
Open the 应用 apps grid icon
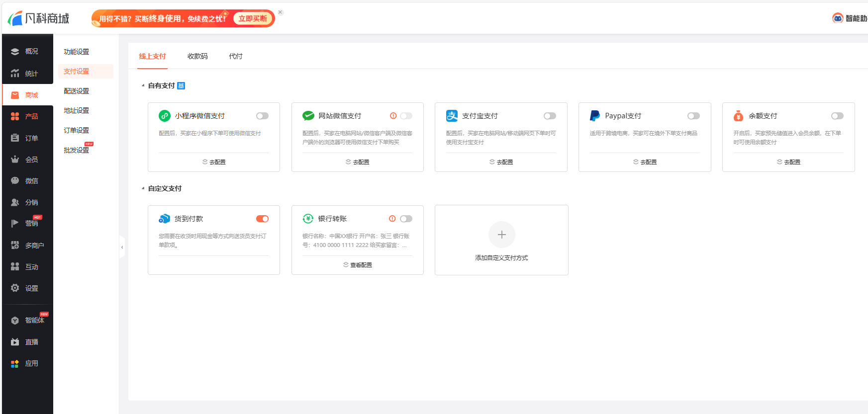tap(15, 364)
